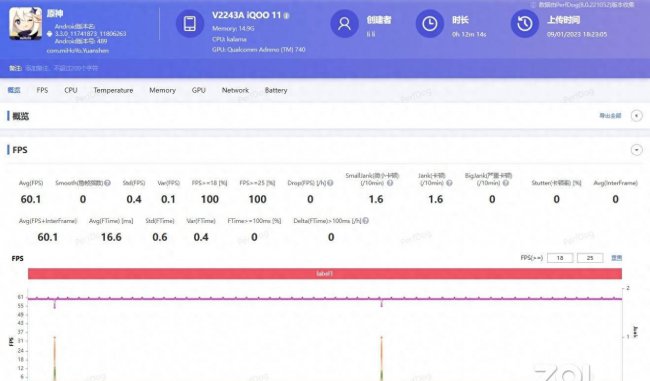650x381 pixels.
Task: Go to the Network tab
Action: pos(235,90)
